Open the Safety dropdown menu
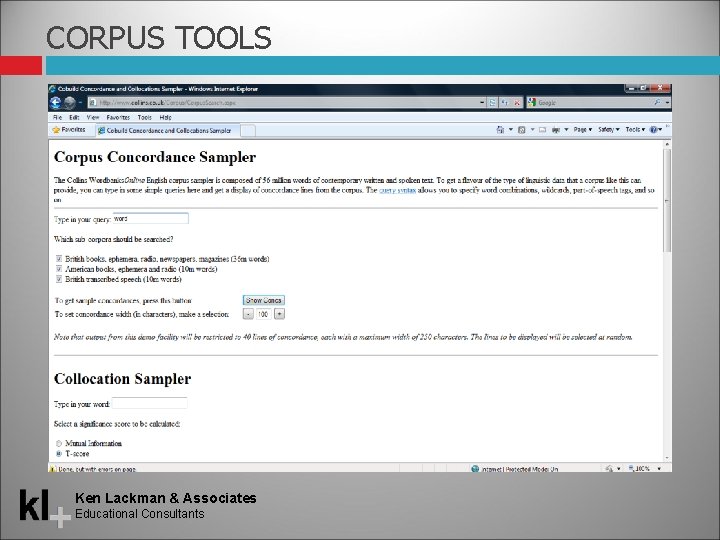Viewport: 720px width, 540px height. tap(608, 130)
